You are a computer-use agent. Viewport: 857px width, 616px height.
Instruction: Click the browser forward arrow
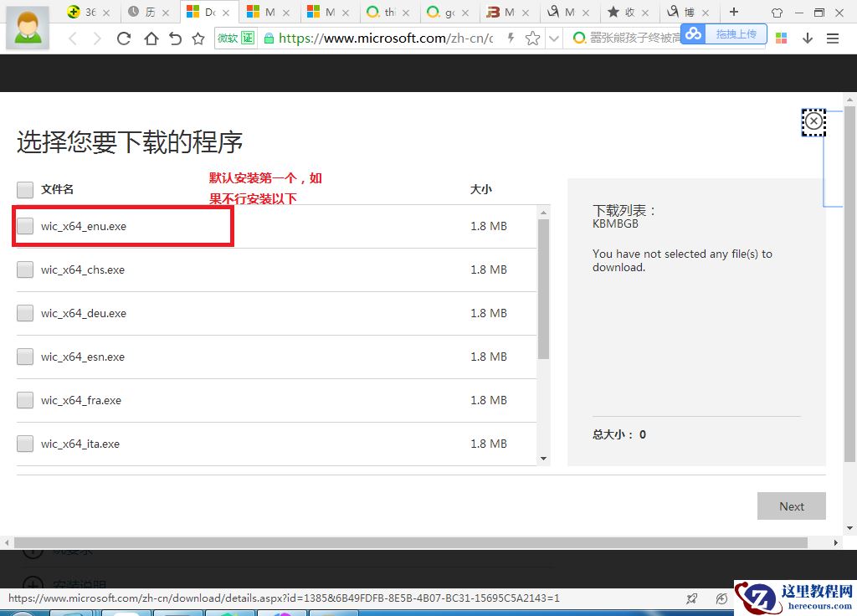point(97,38)
